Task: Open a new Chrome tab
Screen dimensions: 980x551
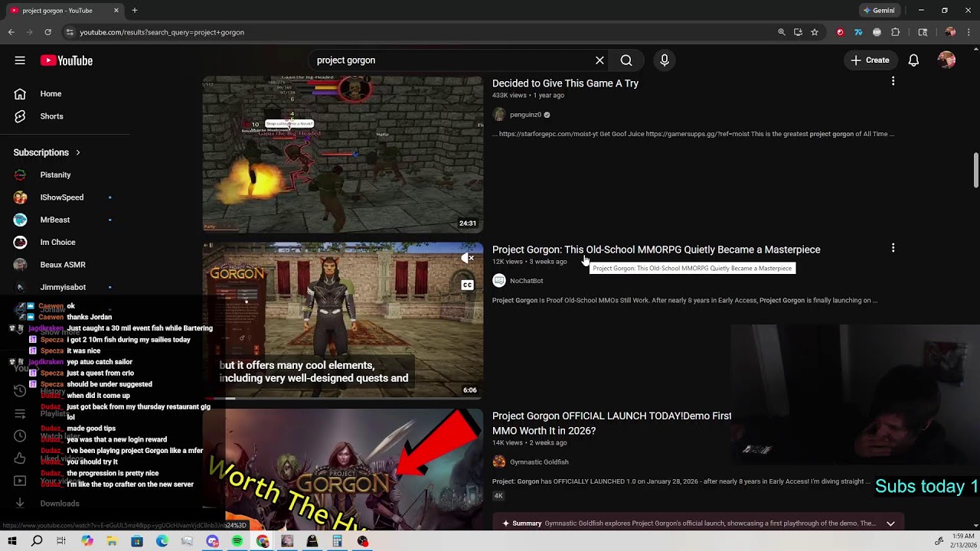Action: tap(135, 11)
